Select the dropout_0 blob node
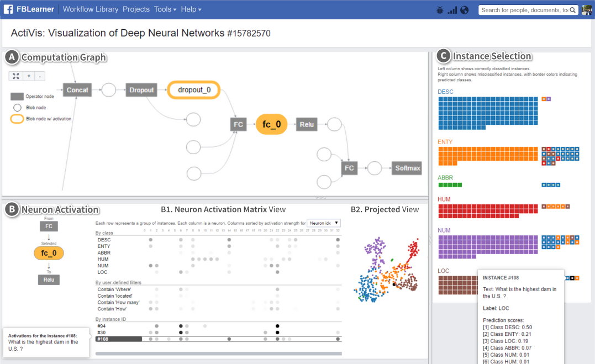Screen dimensions: 595x364 [193, 90]
